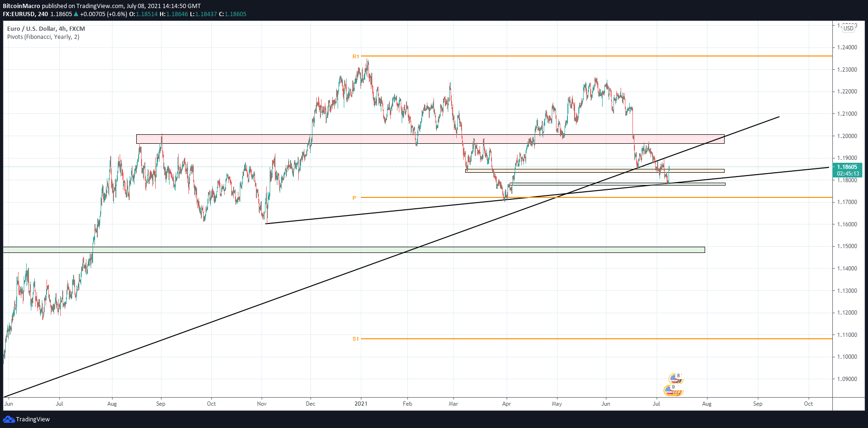Click the open value O:1.18514
Viewport: 868px width, 428px height.
143,14
